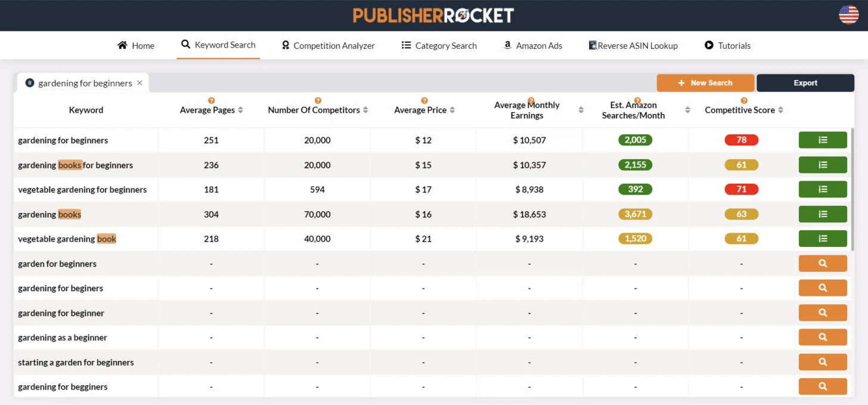Click keyword 'gardening as a beginner'
868x405 pixels.
point(63,338)
